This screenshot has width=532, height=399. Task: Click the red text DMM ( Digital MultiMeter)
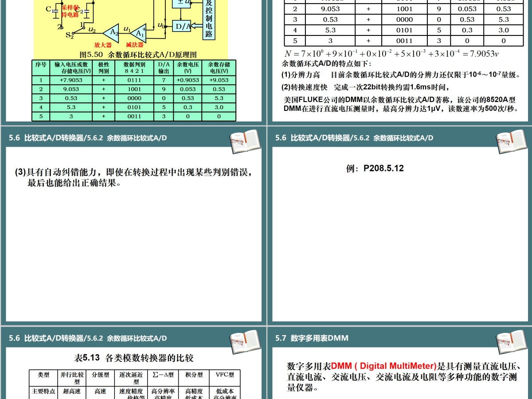384,366
